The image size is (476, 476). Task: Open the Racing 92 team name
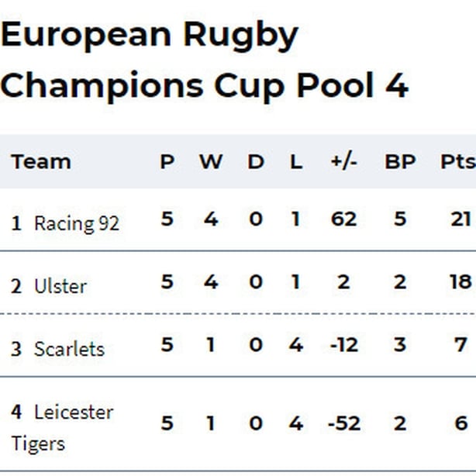(x=77, y=224)
